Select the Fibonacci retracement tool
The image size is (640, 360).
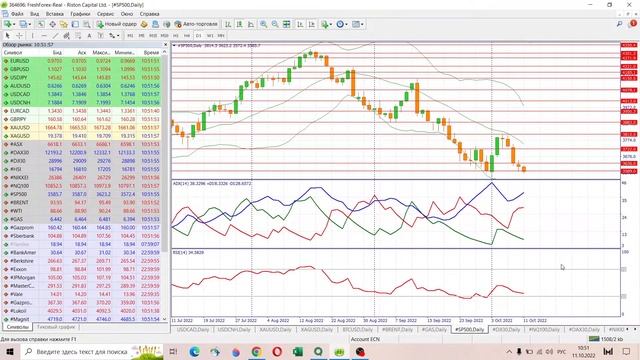[78, 36]
